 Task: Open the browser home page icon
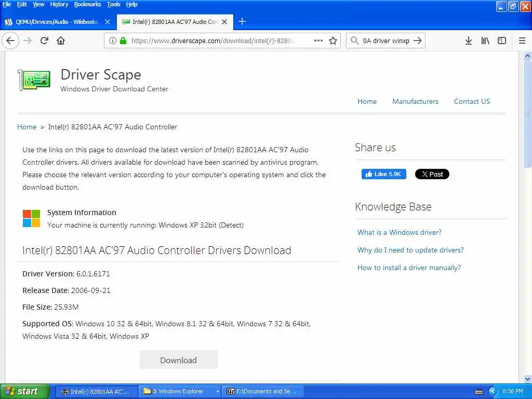[x=61, y=41]
